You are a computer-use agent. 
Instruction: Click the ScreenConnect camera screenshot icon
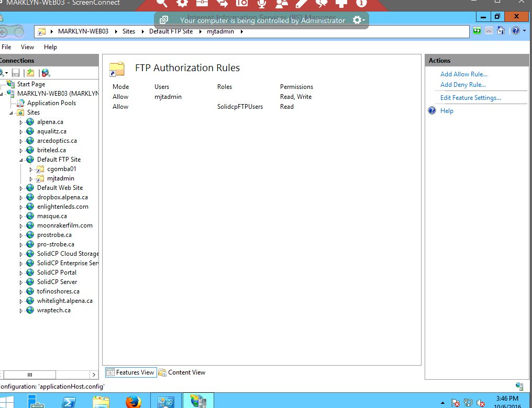pos(242,3)
